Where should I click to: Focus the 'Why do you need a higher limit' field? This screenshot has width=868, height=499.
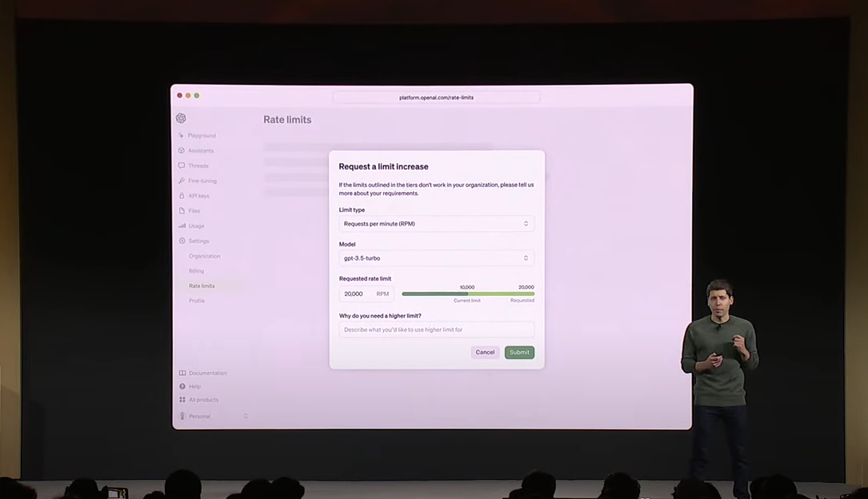(436, 329)
